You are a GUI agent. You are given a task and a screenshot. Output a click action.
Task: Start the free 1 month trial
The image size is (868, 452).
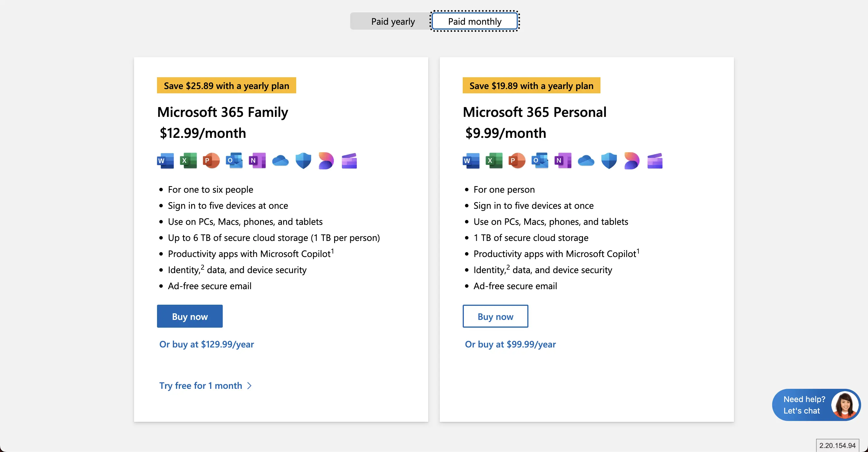point(201,386)
